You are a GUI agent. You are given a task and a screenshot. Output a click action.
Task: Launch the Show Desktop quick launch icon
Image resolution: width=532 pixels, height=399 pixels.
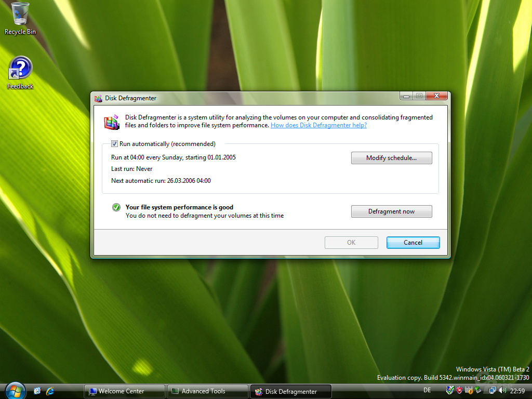pos(37,391)
